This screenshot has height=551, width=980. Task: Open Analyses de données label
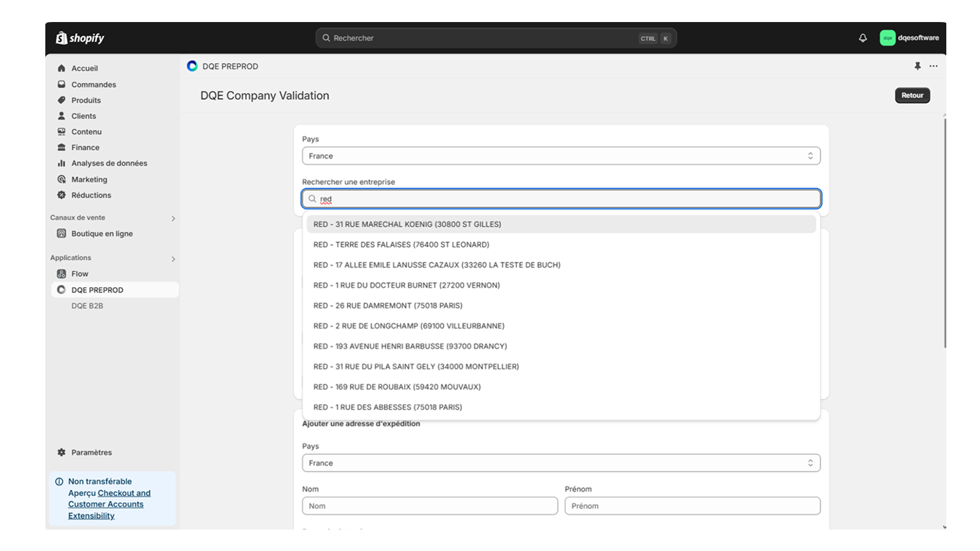coord(109,163)
